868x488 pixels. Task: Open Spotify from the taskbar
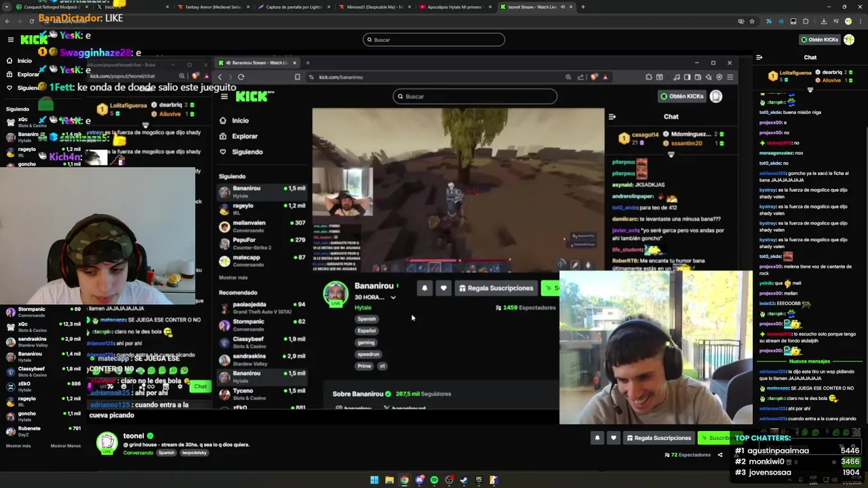click(x=434, y=480)
